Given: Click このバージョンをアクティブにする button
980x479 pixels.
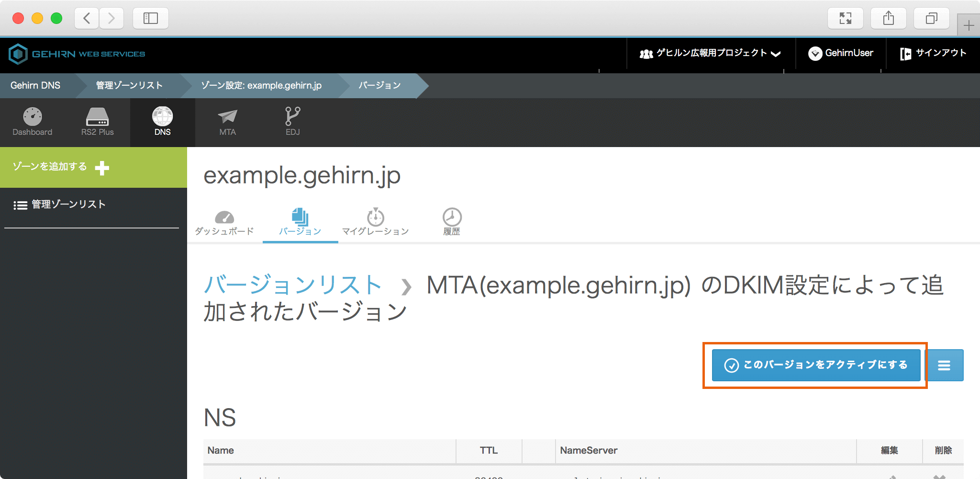Looking at the screenshot, I should pos(816,365).
